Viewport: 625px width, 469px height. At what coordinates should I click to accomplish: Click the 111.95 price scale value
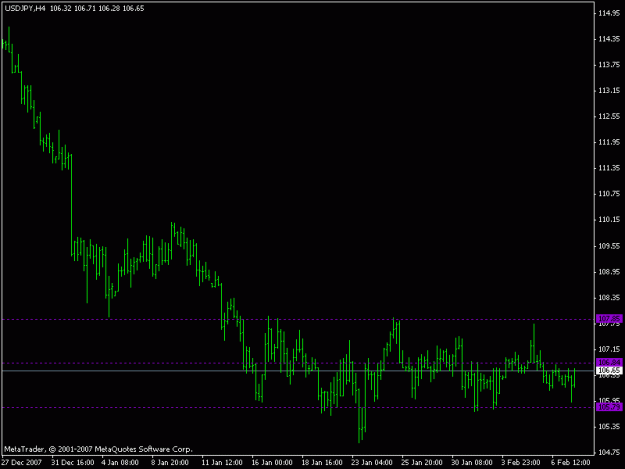tap(609, 142)
